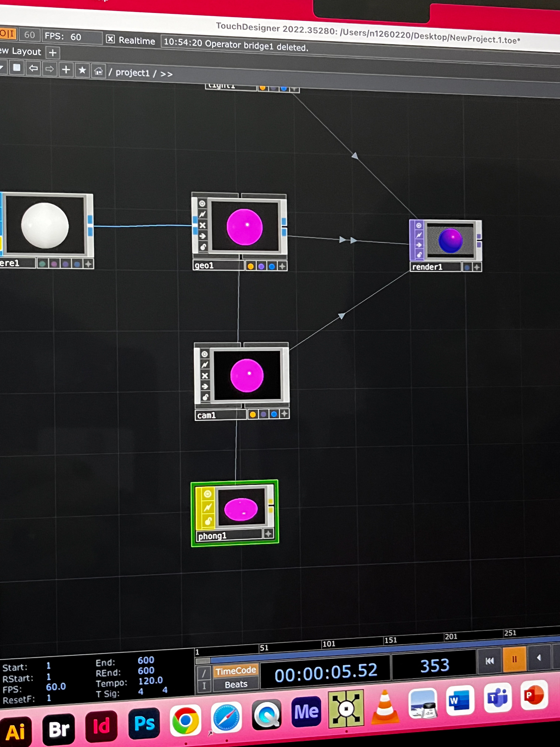Click the arrow flag on geo1

point(202,236)
